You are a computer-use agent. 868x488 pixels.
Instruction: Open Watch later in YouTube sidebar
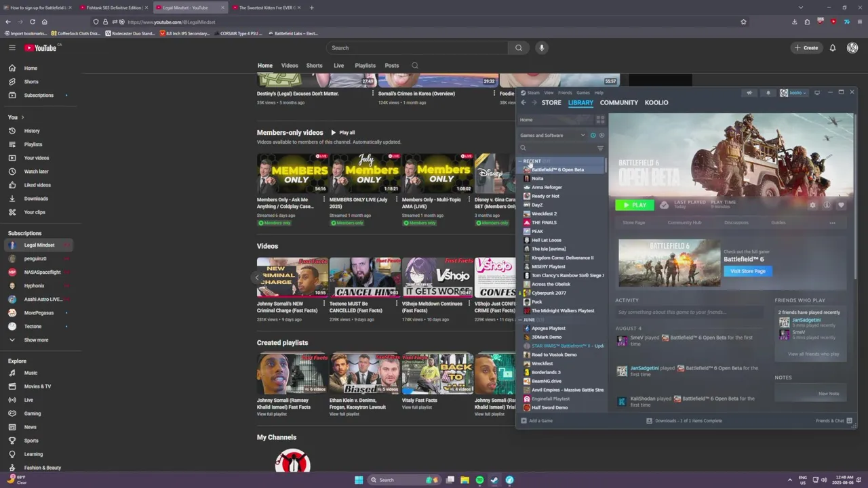[36, 171]
